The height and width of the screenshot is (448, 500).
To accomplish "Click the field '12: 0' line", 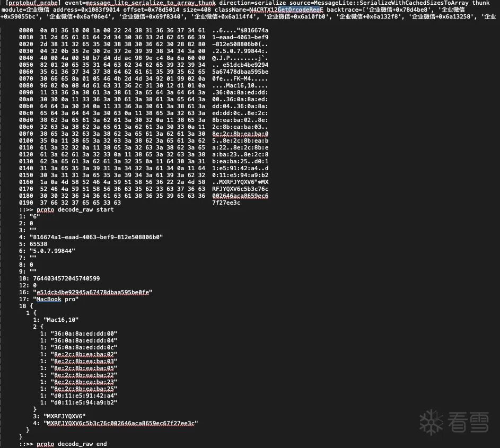I will [28, 285].
